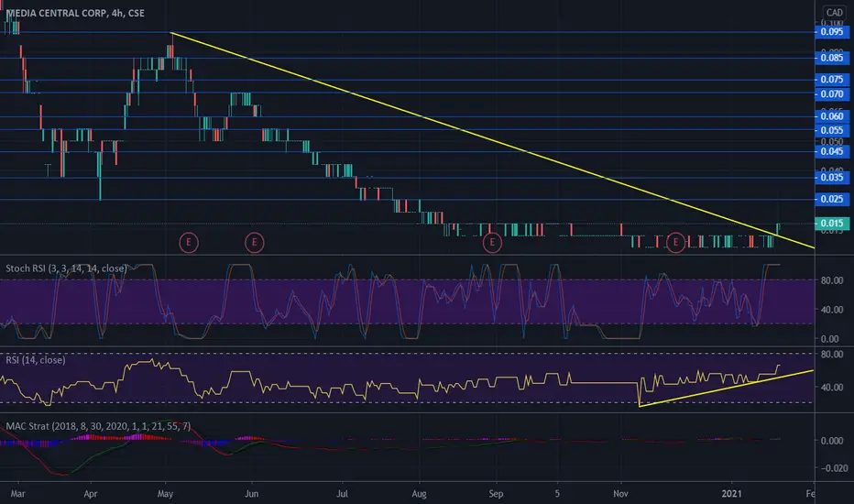Click the 80.00 level in Stoch RSI scale
Image resolution: width=854 pixels, height=504 pixels.
tap(833, 280)
